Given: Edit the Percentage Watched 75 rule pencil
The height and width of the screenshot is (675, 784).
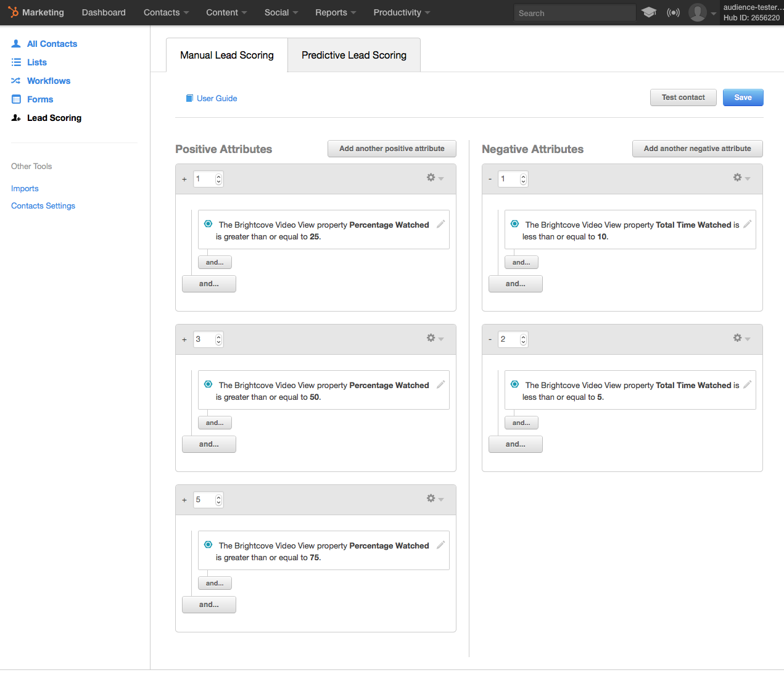Looking at the screenshot, I should pyautogui.click(x=440, y=545).
